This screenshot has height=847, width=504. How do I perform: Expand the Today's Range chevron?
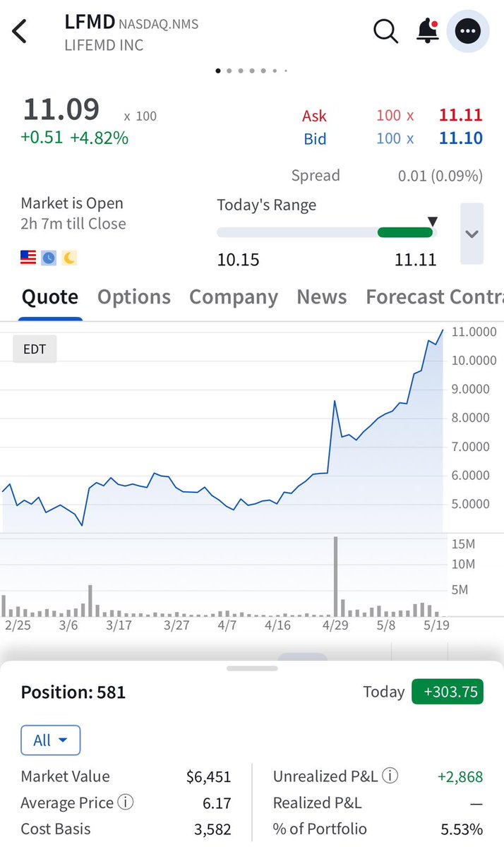[472, 234]
